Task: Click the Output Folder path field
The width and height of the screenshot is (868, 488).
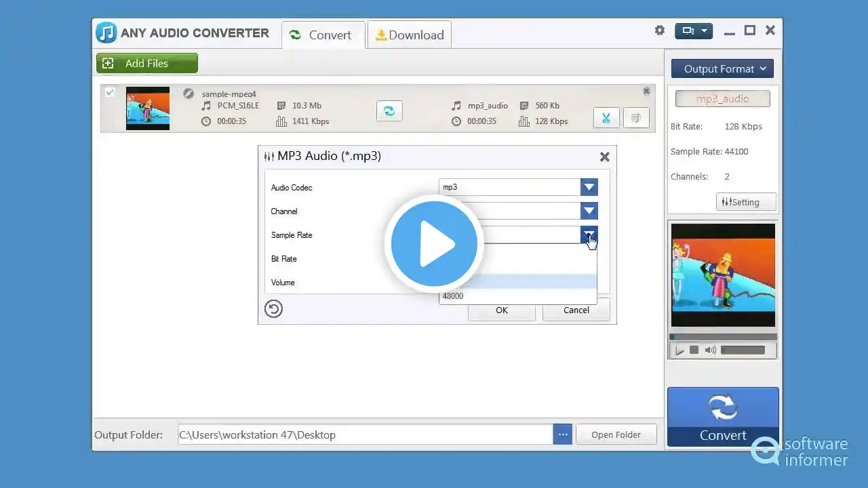Action: [366, 434]
